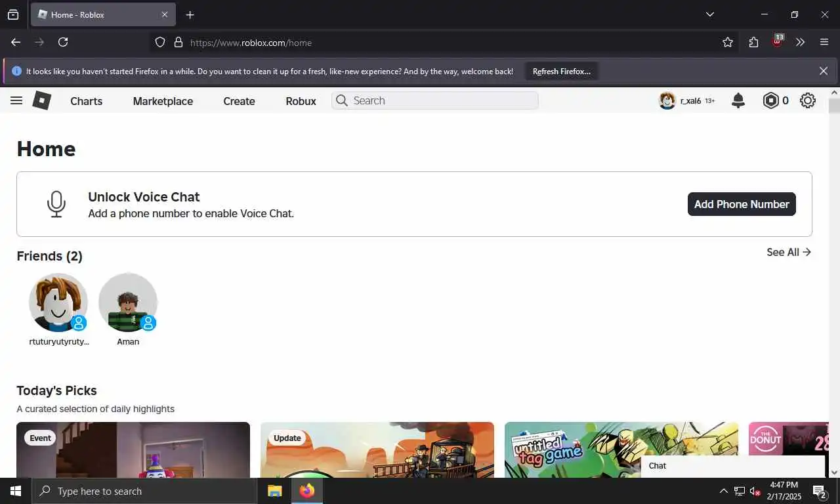Open the Chat panel
Image resolution: width=840 pixels, height=504 pixels.
pyautogui.click(x=733, y=466)
